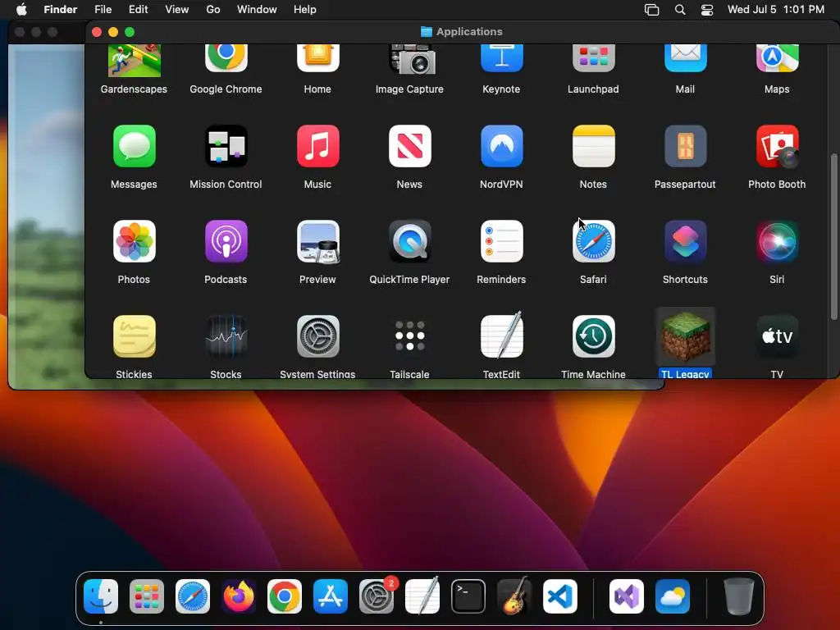Open Spotlight search in menu bar
Image resolution: width=840 pixels, height=630 pixels.
click(x=680, y=10)
